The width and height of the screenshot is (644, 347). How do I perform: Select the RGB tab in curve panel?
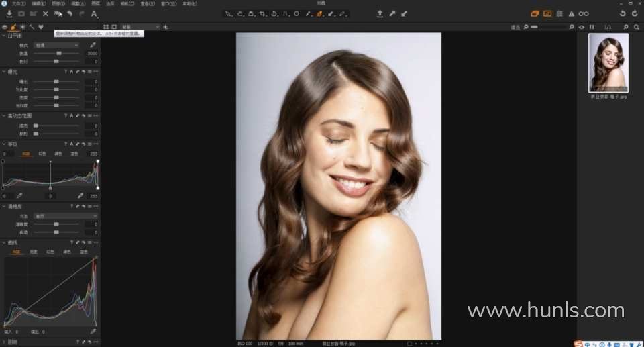click(x=16, y=252)
